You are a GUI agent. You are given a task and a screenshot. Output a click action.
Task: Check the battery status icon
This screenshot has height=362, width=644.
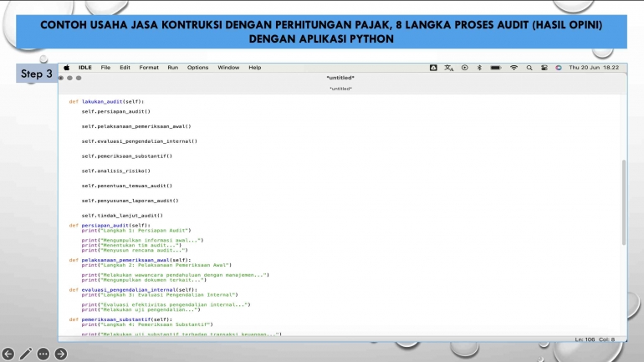496,68
